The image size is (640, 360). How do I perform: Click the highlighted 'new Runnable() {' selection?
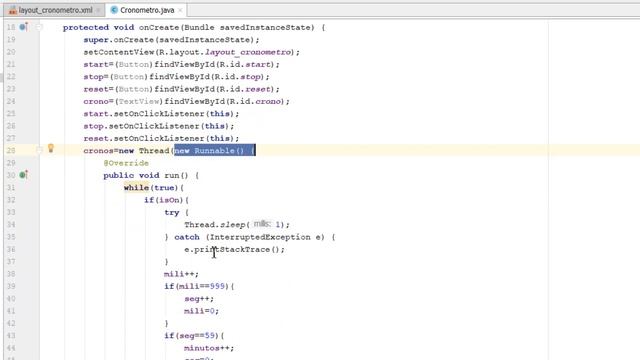pos(215,151)
